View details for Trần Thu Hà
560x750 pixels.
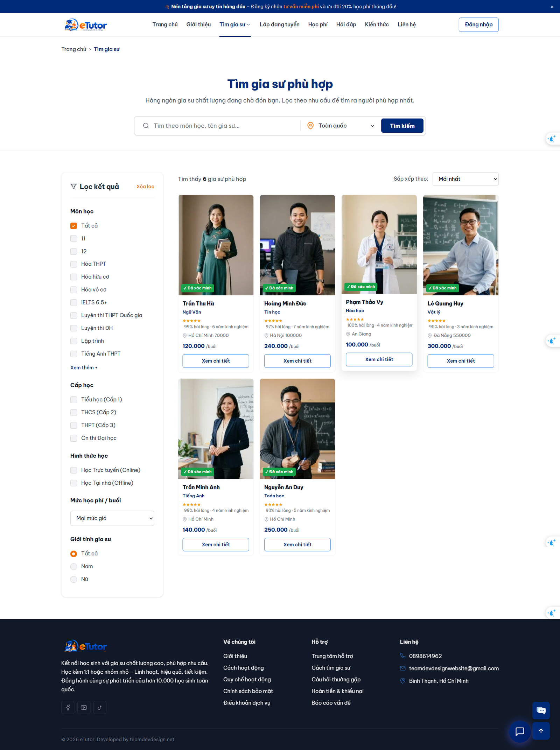click(216, 361)
